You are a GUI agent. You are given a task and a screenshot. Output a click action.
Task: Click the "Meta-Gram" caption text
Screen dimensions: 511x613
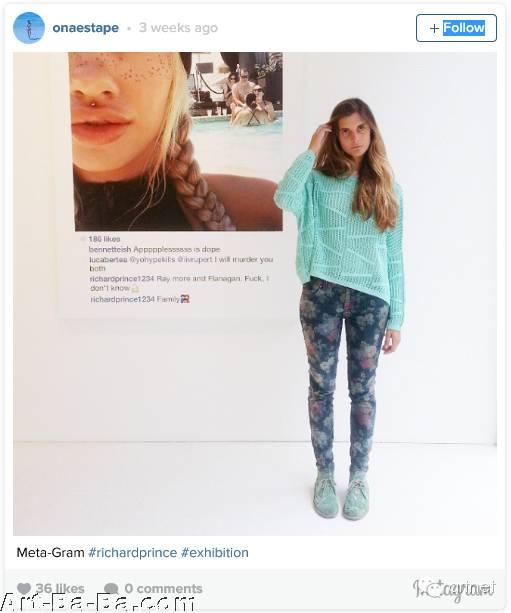point(50,552)
